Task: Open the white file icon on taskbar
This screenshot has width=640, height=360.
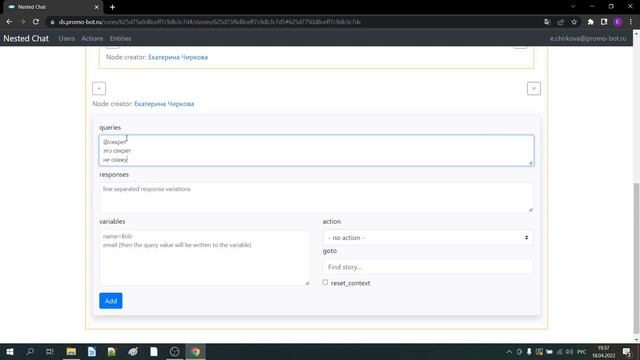Action: tap(154, 351)
